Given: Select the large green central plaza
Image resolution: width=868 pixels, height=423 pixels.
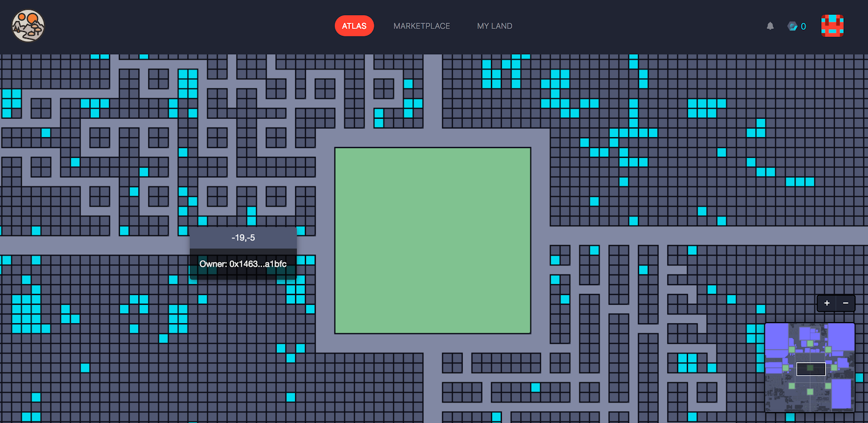Looking at the screenshot, I should click(x=432, y=240).
